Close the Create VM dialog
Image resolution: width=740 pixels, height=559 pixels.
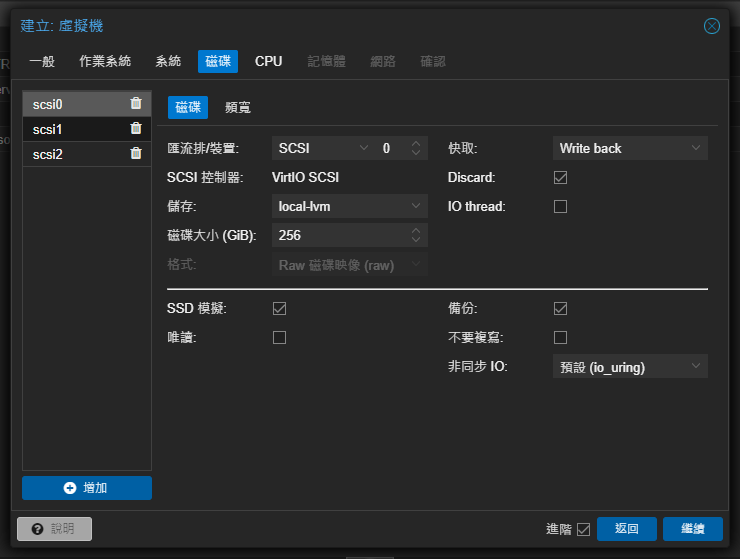tap(712, 26)
